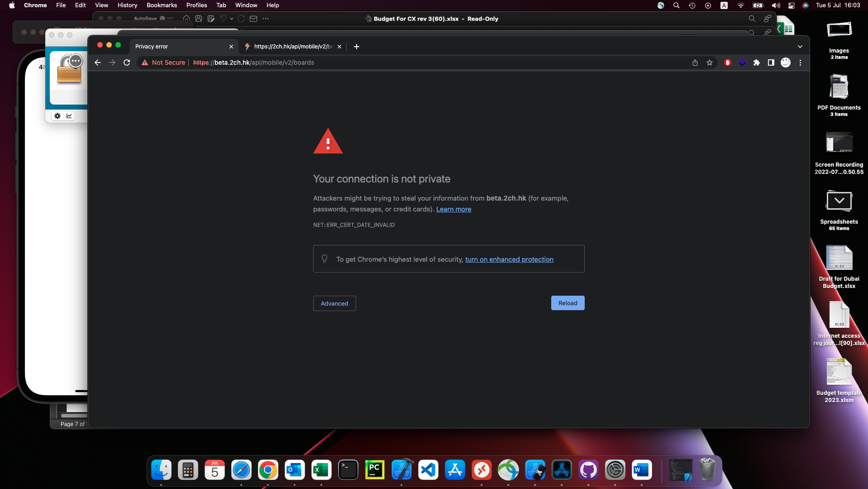Open Terminal from the Dock
Image resolution: width=868 pixels, height=489 pixels.
pyautogui.click(x=348, y=470)
